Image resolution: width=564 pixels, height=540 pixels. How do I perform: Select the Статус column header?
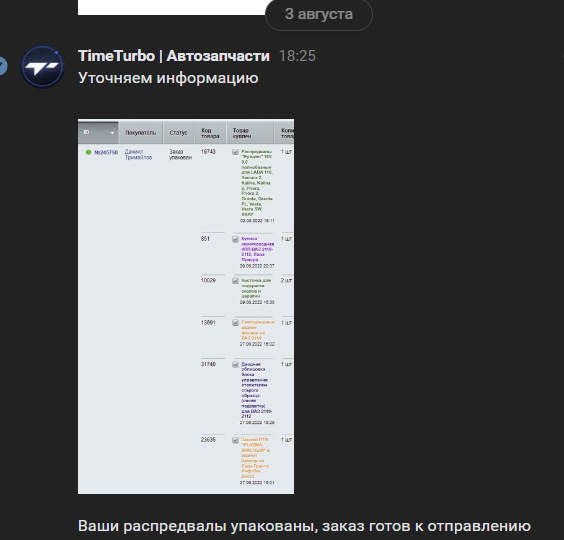coord(178,133)
